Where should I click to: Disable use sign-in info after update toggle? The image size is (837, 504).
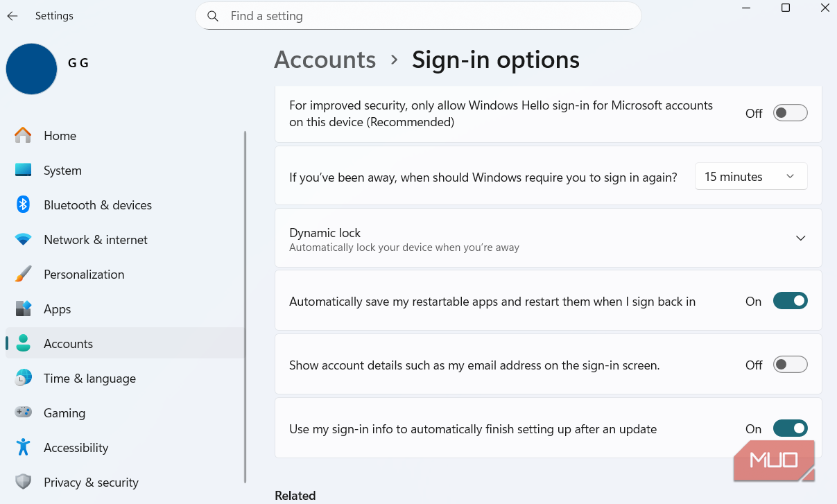click(791, 428)
